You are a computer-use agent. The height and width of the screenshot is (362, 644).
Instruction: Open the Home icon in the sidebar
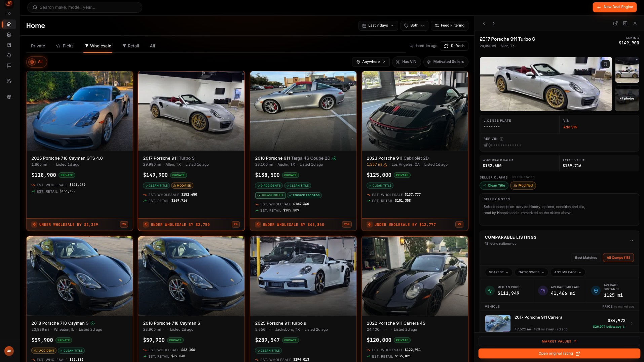coord(9,24)
